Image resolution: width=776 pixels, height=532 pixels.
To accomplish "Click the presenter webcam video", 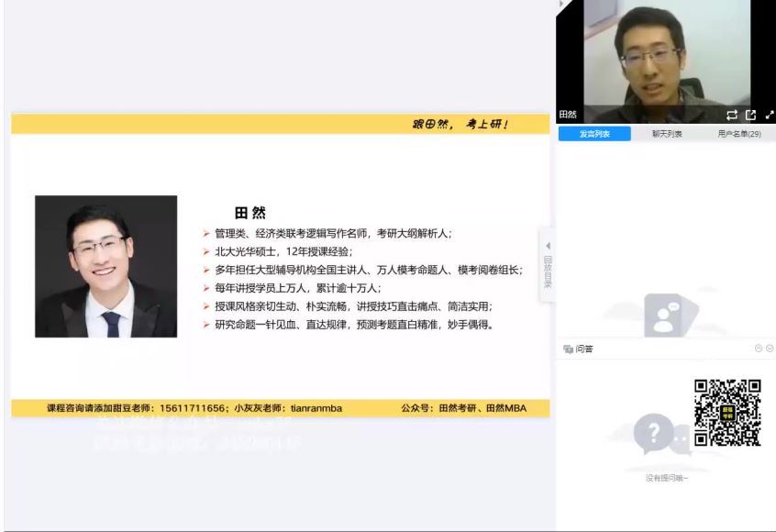I will pos(666,61).
